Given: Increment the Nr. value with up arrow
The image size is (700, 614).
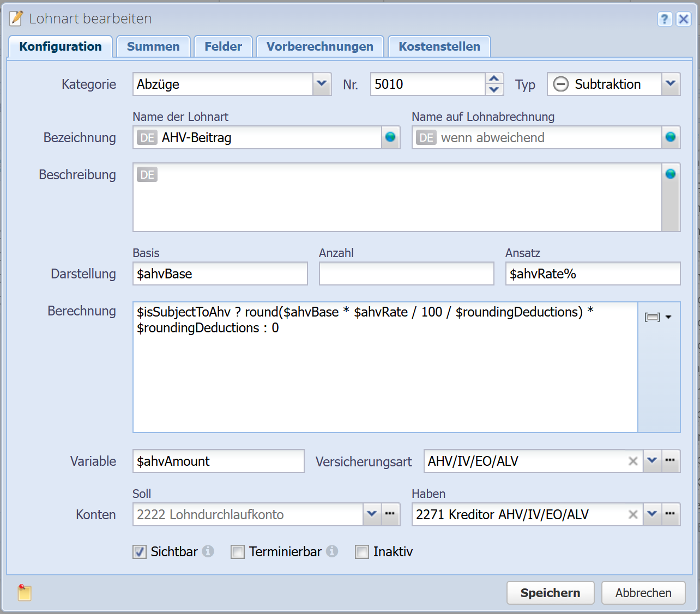Looking at the screenshot, I should click(x=494, y=78).
